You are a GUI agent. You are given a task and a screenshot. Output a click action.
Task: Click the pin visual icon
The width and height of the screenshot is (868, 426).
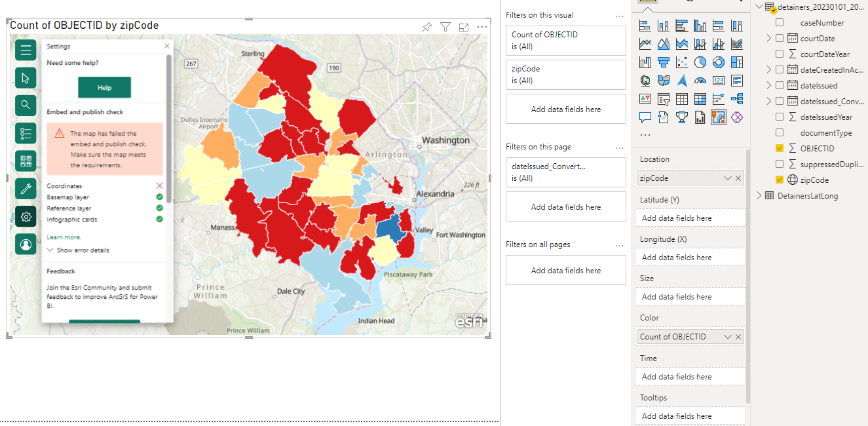click(x=427, y=27)
